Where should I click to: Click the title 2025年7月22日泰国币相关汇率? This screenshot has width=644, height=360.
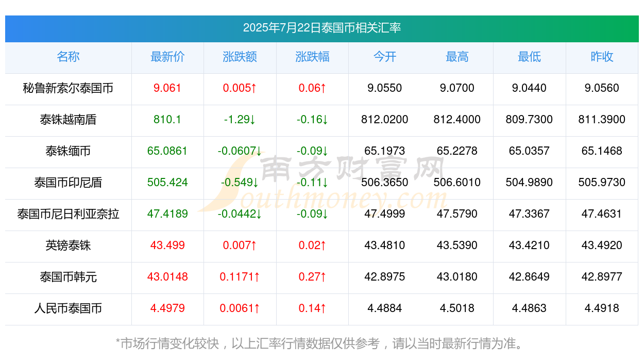click(322, 28)
